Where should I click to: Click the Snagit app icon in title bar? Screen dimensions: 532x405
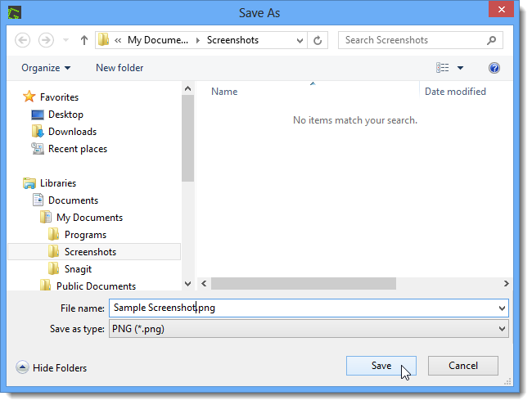tap(15, 13)
